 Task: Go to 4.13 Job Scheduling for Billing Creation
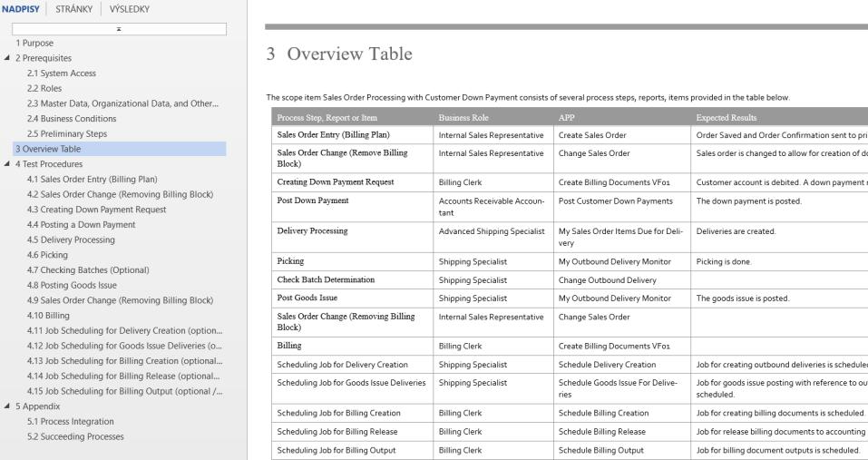[124, 360]
